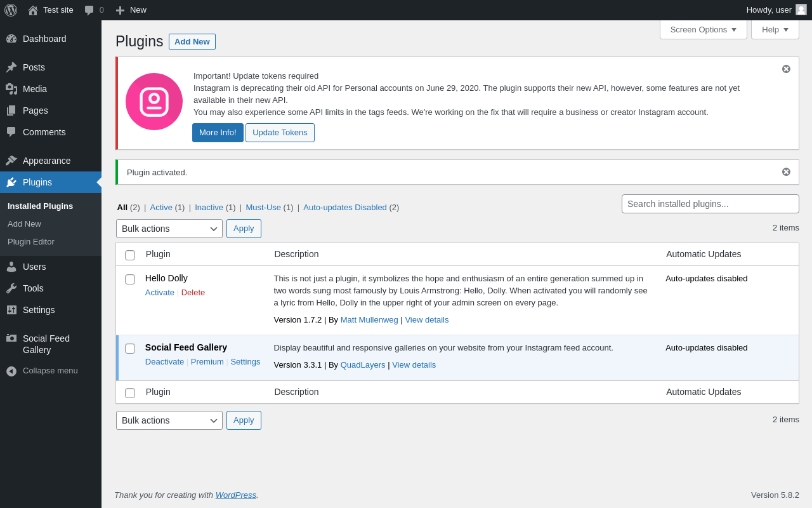
Task: Open the Test site home icon
Action: pos(33,10)
